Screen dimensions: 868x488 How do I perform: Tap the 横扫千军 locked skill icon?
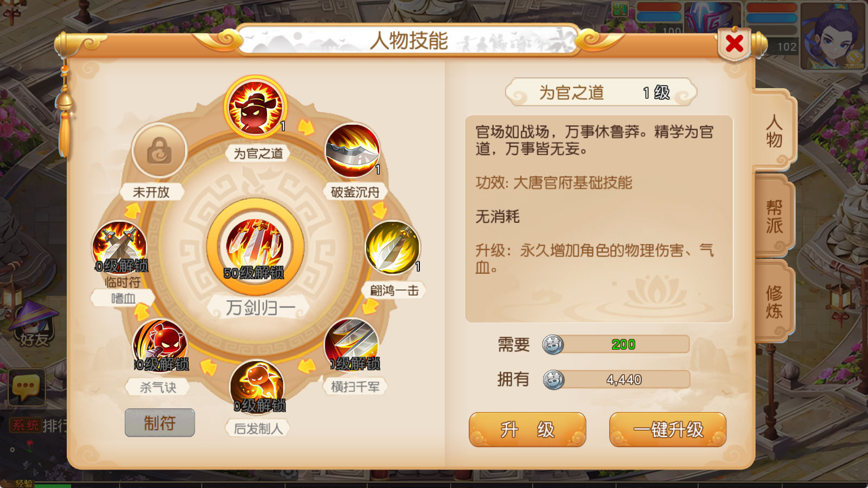click(353, 346)
